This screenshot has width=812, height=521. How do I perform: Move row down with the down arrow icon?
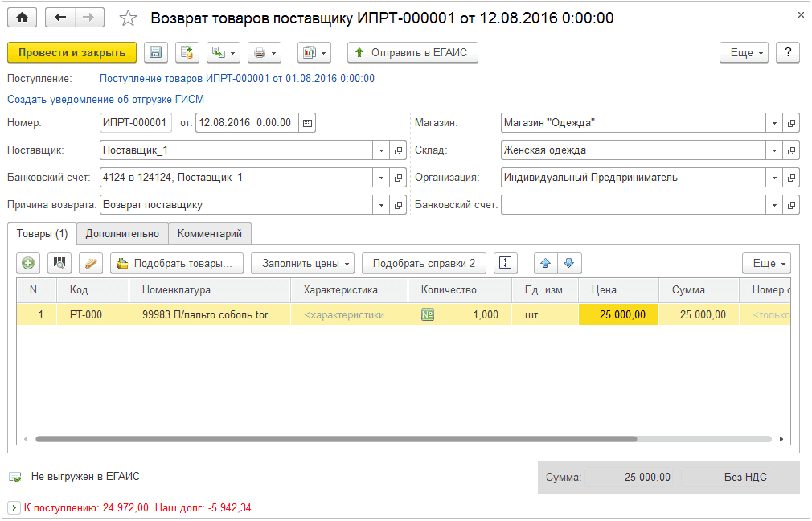(x=569, y=263)
